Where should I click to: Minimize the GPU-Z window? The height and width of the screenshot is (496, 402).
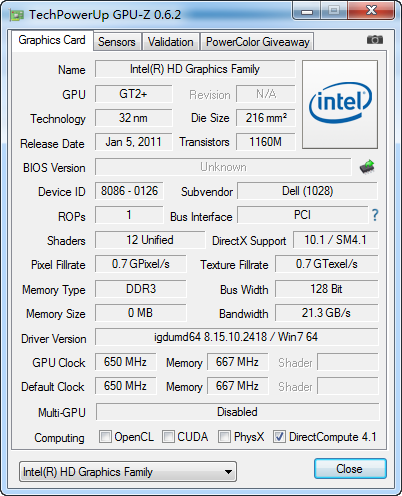307,11
